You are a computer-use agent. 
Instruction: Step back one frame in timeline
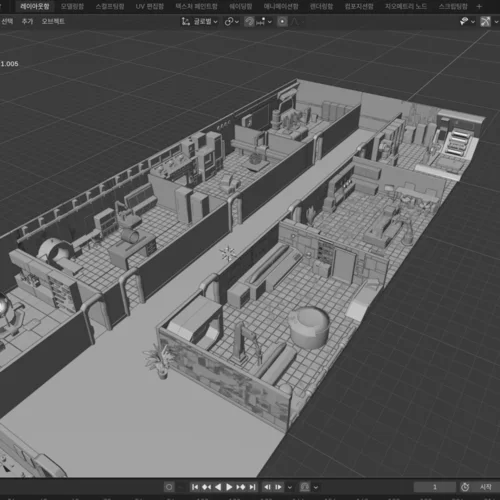point(267,487)
